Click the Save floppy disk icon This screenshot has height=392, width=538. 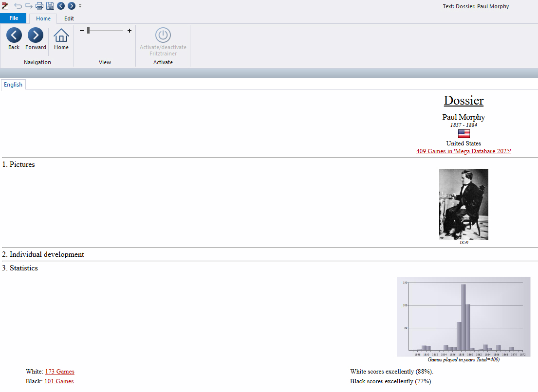[50, 6]
